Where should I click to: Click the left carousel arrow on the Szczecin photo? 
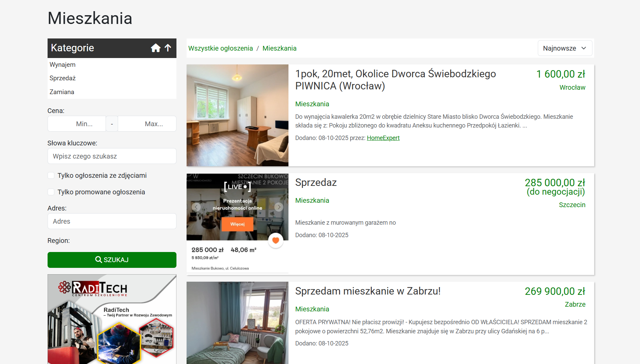[x=196, y=207]
